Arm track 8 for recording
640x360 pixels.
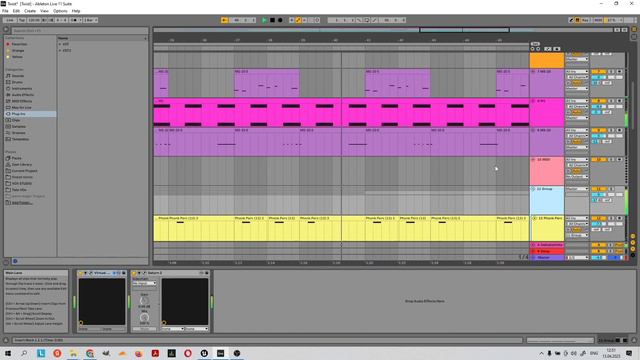click(620, 101)
